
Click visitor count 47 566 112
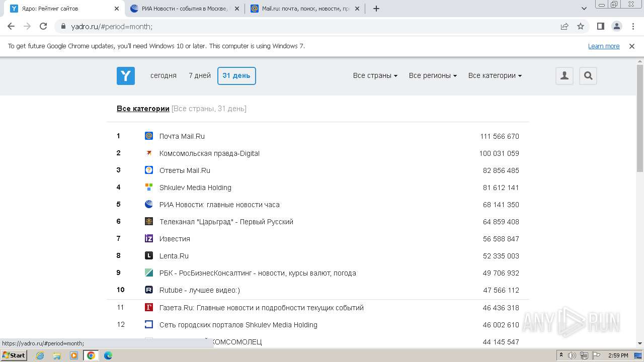(x=501, y=290)
